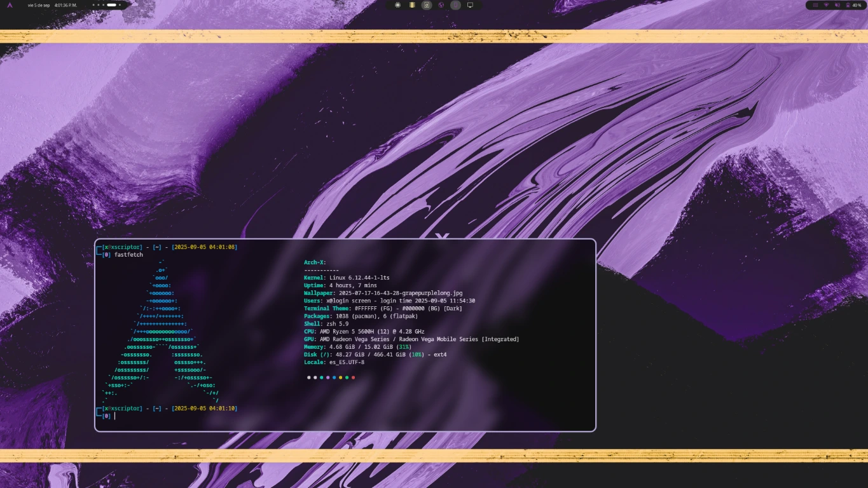Switch to the first workspace dot
The image size is (868, 488).
pyautogui.click(x=93, y=4)
